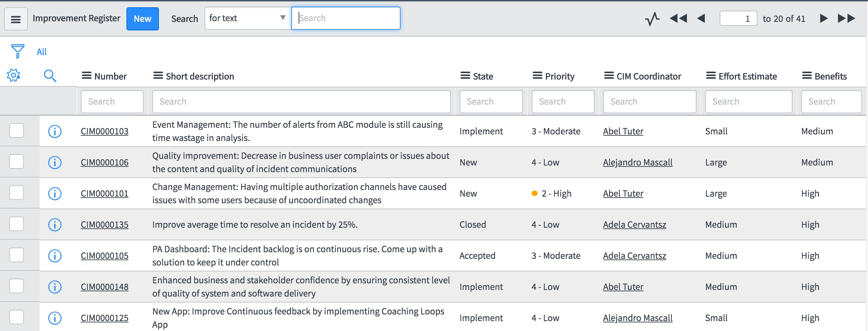This screenshot has width=868, height=331.
Task: Open the State column options menu
Action: tap(465, 76)
